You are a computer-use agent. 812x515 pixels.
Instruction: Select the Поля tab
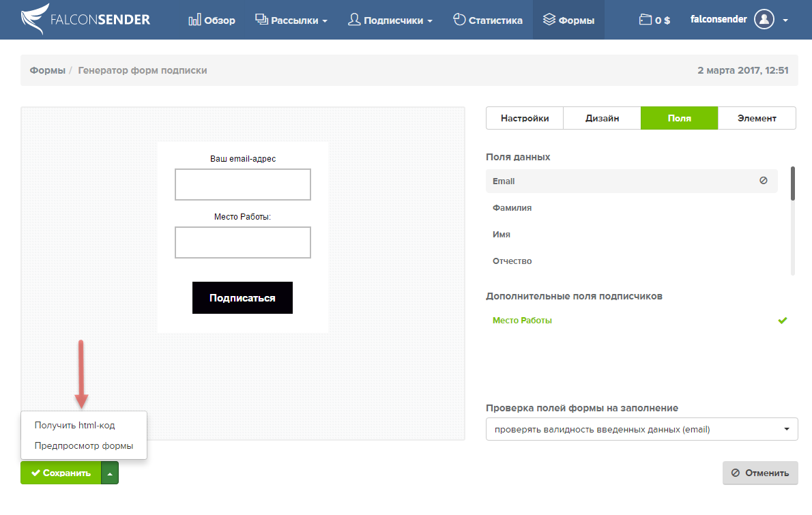point(680,118)
